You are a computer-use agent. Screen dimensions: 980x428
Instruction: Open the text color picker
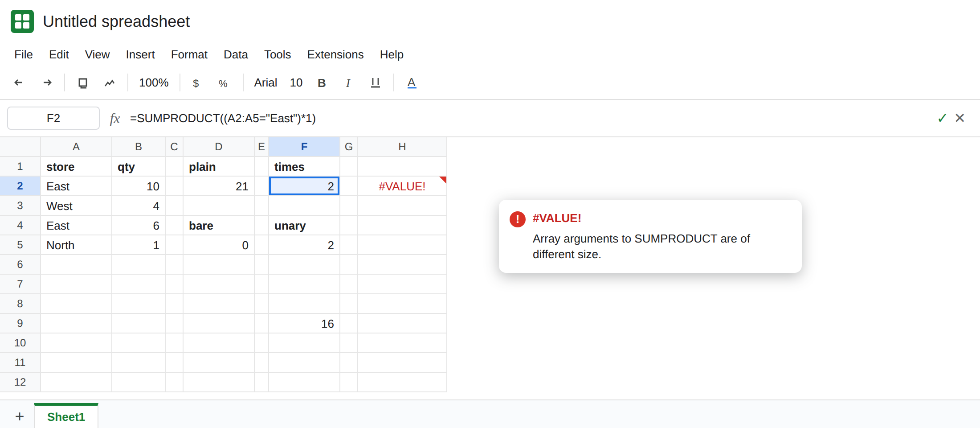(x=412, y=83)
